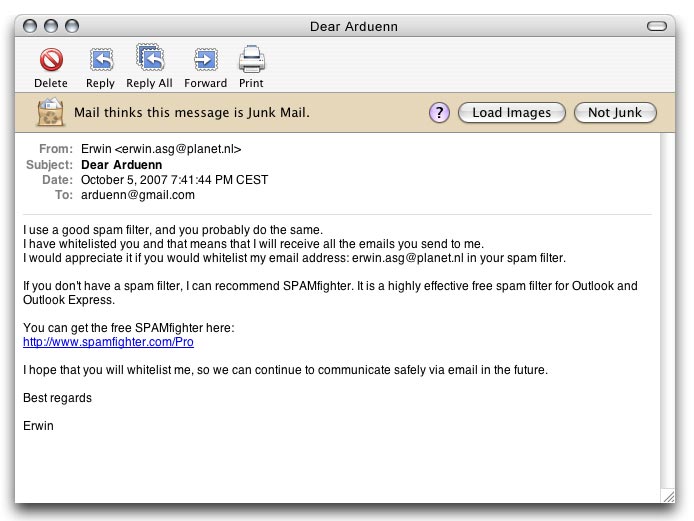Load Images in this message
The height and width of the screenshot is (521, 694).
coord(512,112)
